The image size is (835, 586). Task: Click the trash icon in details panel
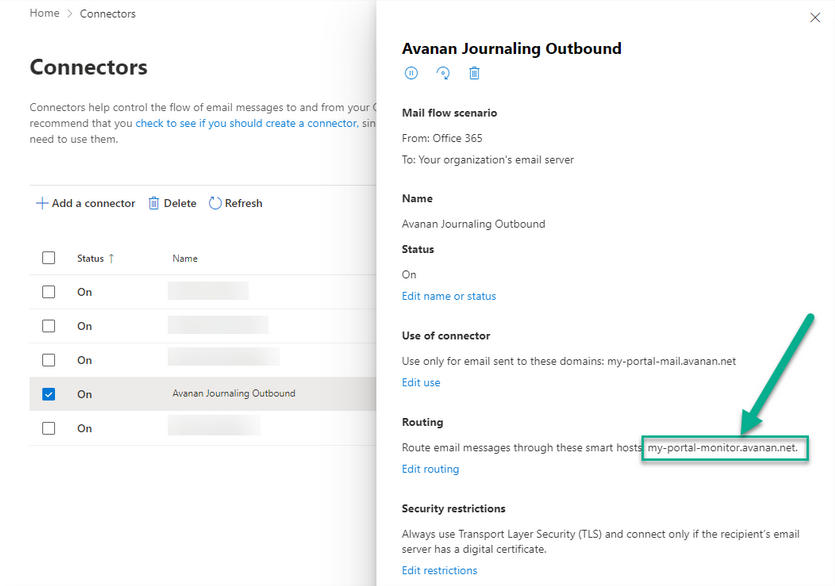474,73
